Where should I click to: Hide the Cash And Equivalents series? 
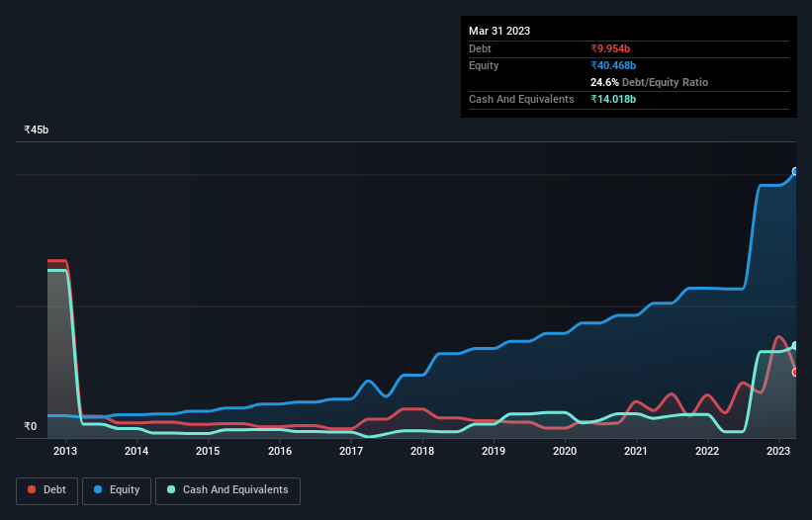(x=227, y=490)
